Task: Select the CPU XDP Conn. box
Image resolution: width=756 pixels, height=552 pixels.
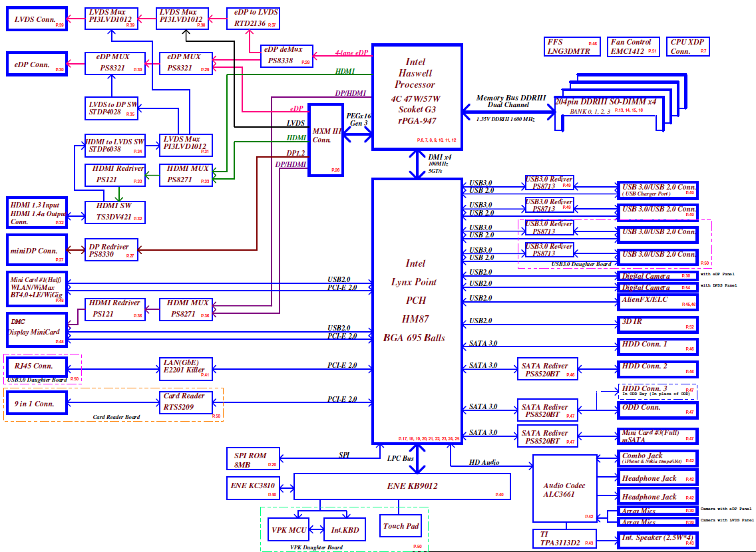Action: click(x=689, y=47)
